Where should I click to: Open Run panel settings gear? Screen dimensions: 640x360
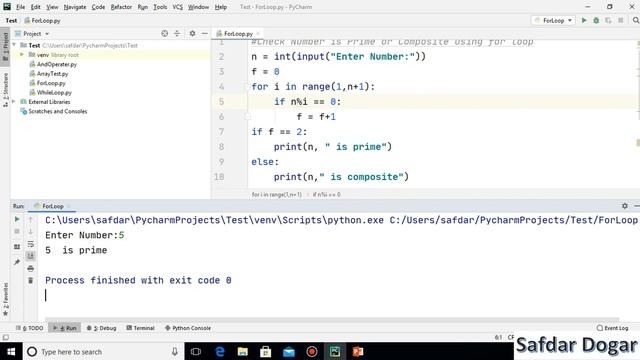pos(624,206)
